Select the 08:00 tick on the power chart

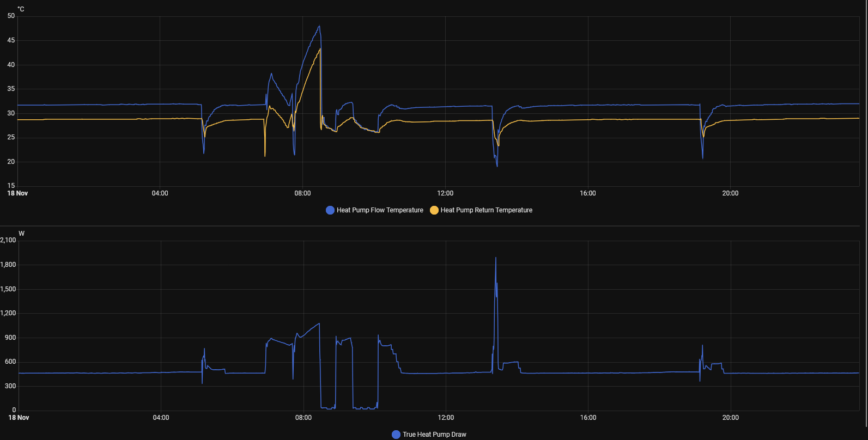click(304, 418)
